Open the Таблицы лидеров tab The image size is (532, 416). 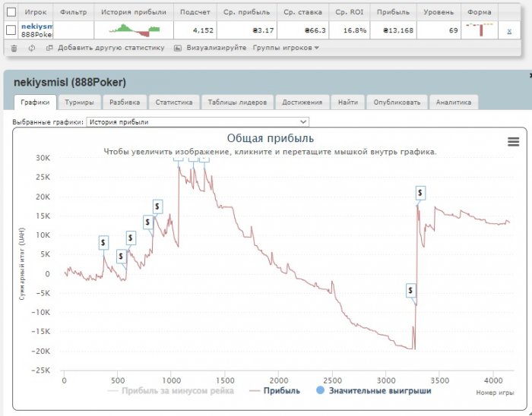click(237, 102)
